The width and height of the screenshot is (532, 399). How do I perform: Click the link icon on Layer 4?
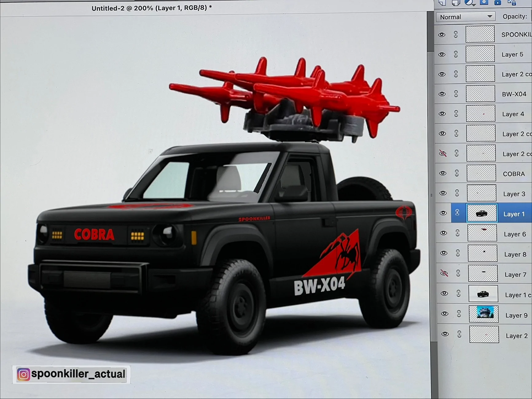[x=456, y=114]
